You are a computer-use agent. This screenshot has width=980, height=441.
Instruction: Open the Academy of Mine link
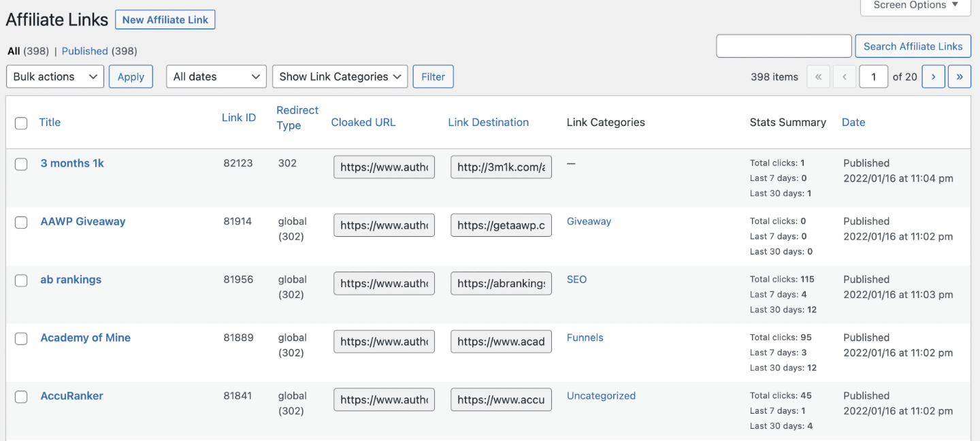[86, 338]
